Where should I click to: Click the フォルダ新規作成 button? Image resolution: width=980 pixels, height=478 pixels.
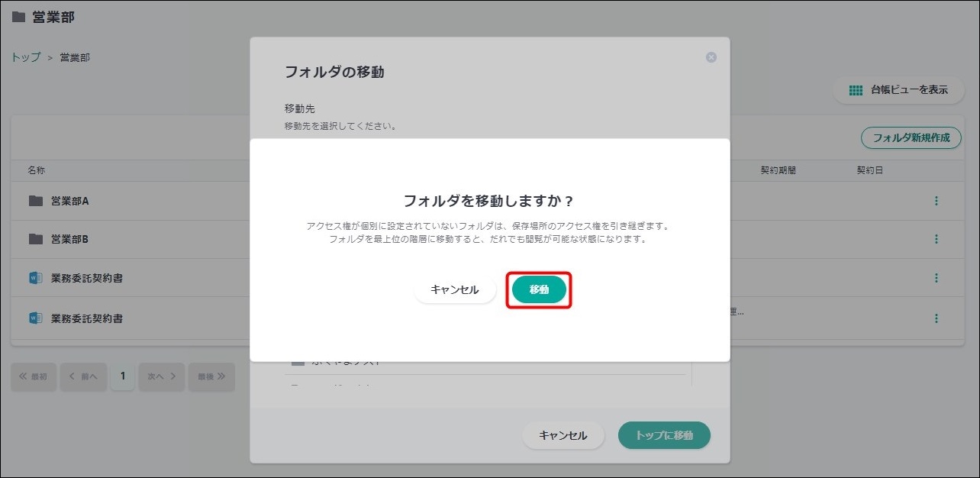click(911, 138)
